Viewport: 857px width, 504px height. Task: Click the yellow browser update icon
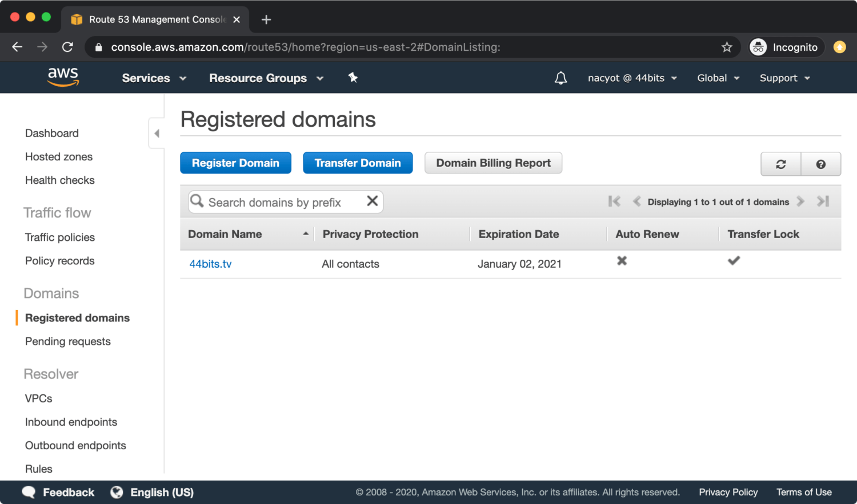coord(840,47)
